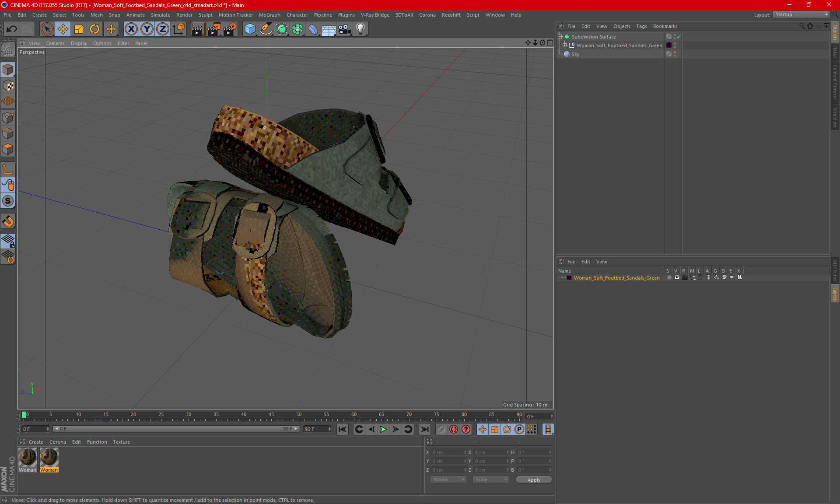The image size is (840, 504).
Task: Open material manager Texture menu
Action: [121, 442]
